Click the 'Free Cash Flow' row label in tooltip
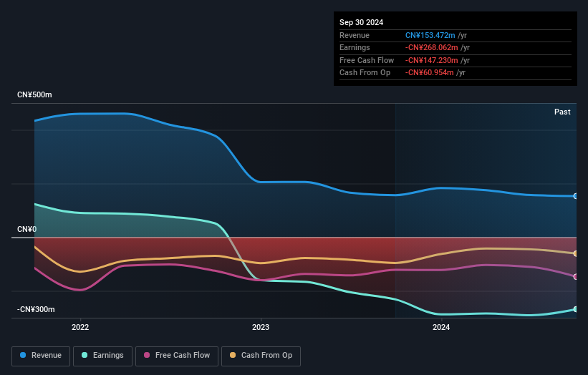Viewport: 588px width, 375px height. tap(367, 60)
